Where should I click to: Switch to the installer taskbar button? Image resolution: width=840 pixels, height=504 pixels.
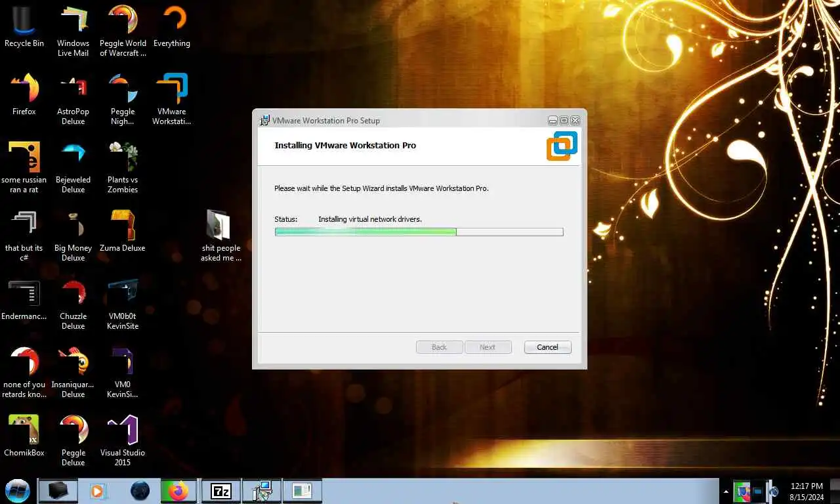point(262,491)
